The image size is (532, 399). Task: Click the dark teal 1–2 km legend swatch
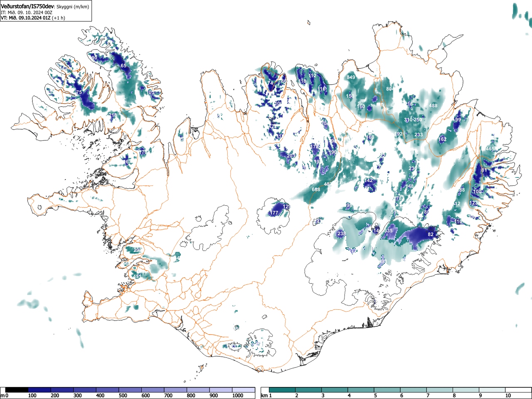282,390
